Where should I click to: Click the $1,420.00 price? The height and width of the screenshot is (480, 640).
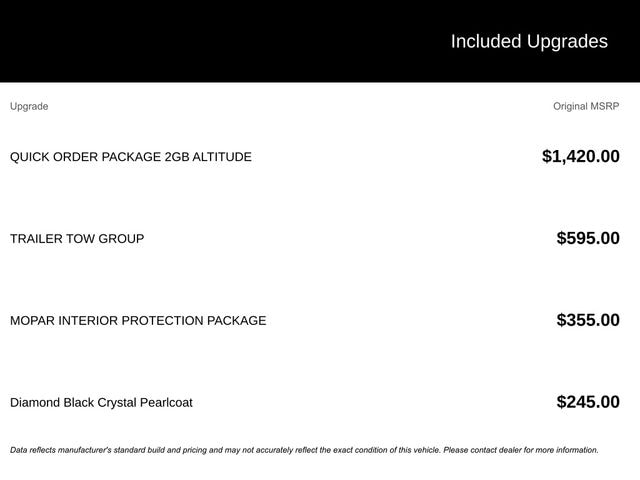click(x=580, y=156)
